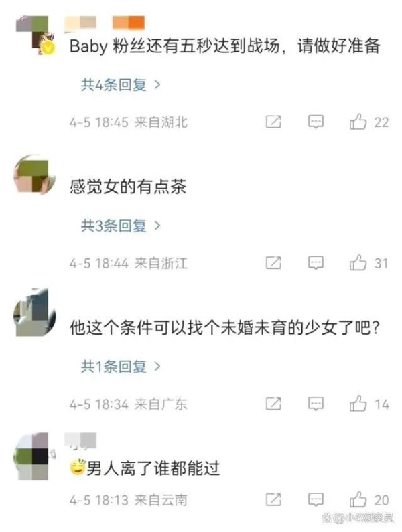Like the Baby粉丝 comment from 湖北
This screenshot has width=402, height=532.
pyautogui.click(x=358, y=122)
